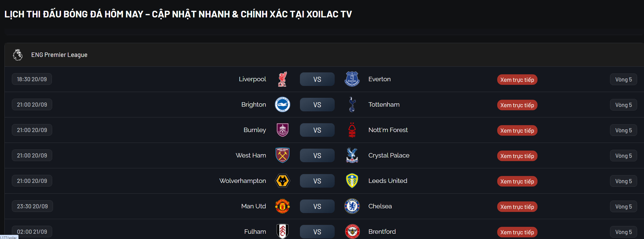Click Vòng 5 badge for Wolverhampton match

(x=623, y=181)
